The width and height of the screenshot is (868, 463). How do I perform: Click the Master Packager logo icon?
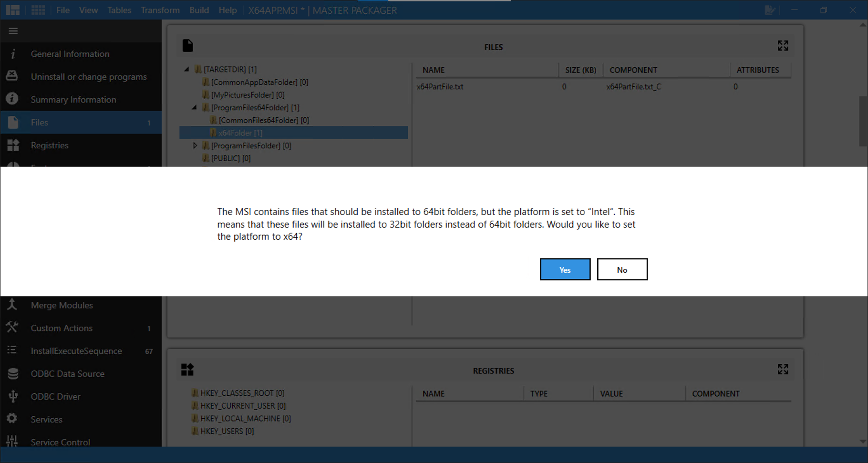coord(13,10)
